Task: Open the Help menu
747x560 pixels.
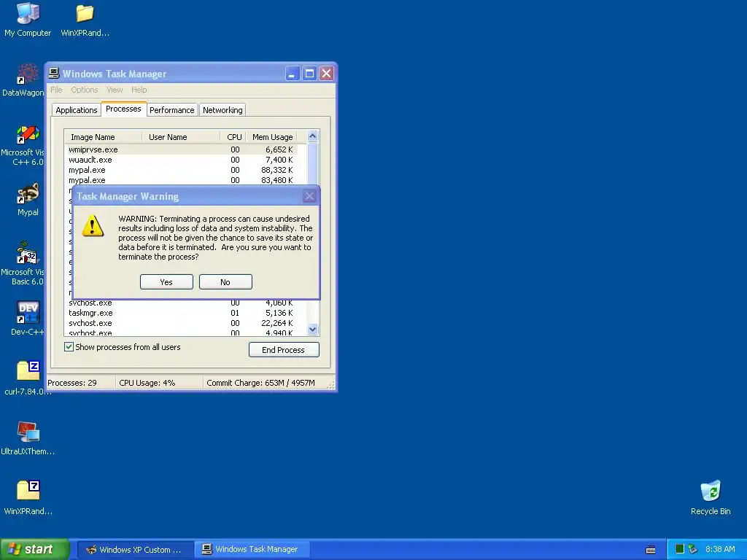Action: point(139,90)
